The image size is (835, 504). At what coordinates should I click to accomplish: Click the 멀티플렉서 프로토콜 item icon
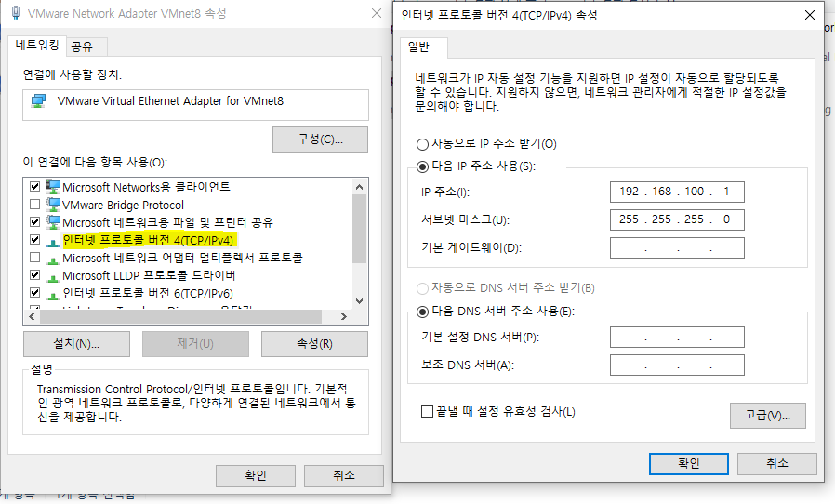coord(53,260)
